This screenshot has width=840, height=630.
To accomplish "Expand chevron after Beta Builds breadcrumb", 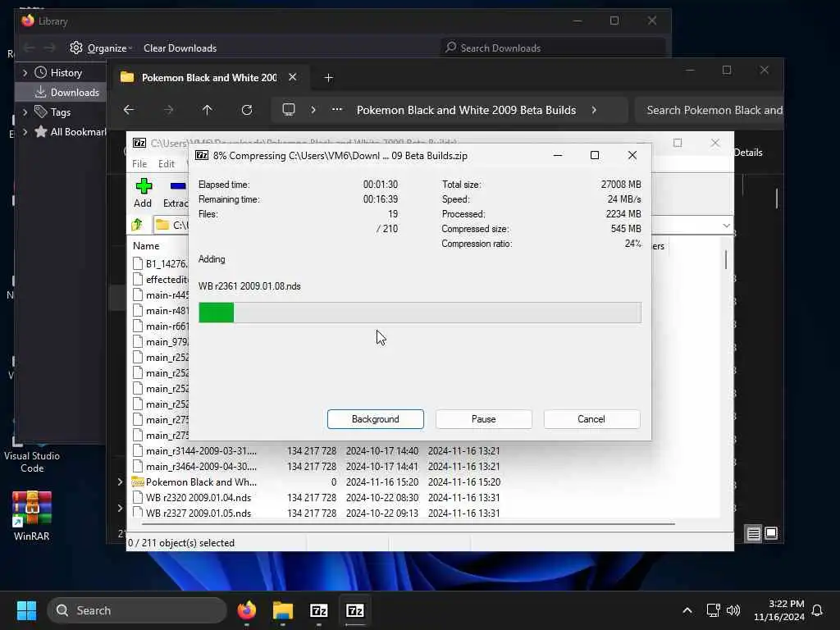I will [x=594, y=110].
